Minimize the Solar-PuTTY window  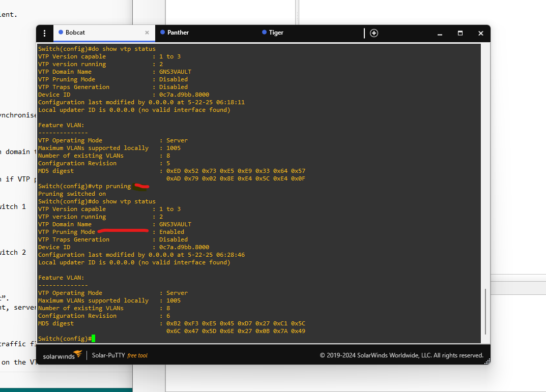click(x=440, y=34)
